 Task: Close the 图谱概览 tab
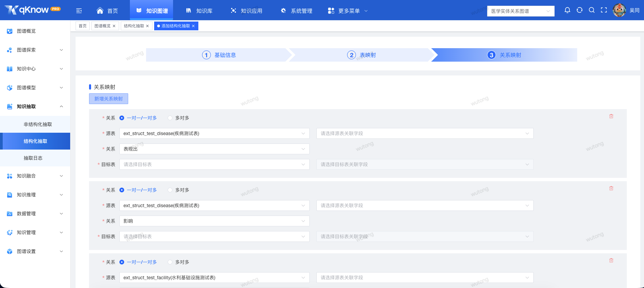pos(114,26)
